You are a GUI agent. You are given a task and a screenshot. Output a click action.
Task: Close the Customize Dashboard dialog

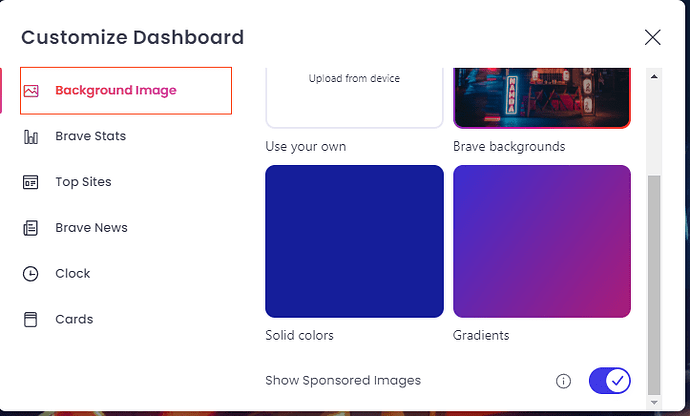coord(652,37)
